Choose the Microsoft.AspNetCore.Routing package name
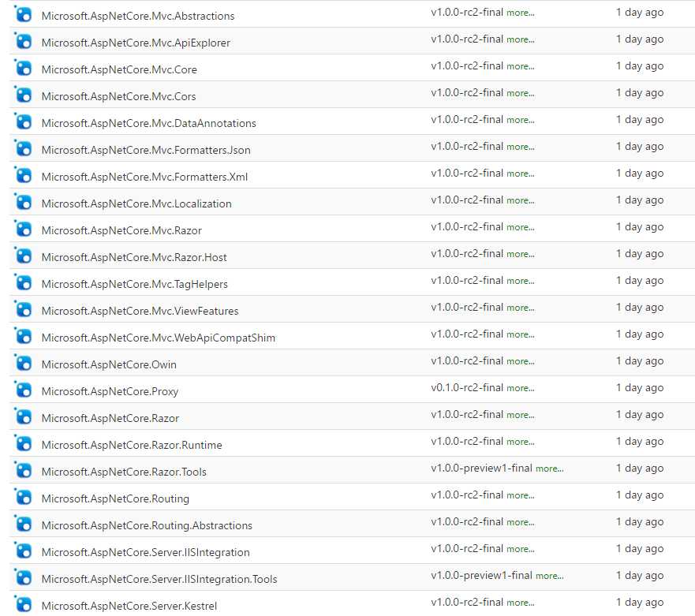Screen dimensions: 695x616 (x=115, y=499)
